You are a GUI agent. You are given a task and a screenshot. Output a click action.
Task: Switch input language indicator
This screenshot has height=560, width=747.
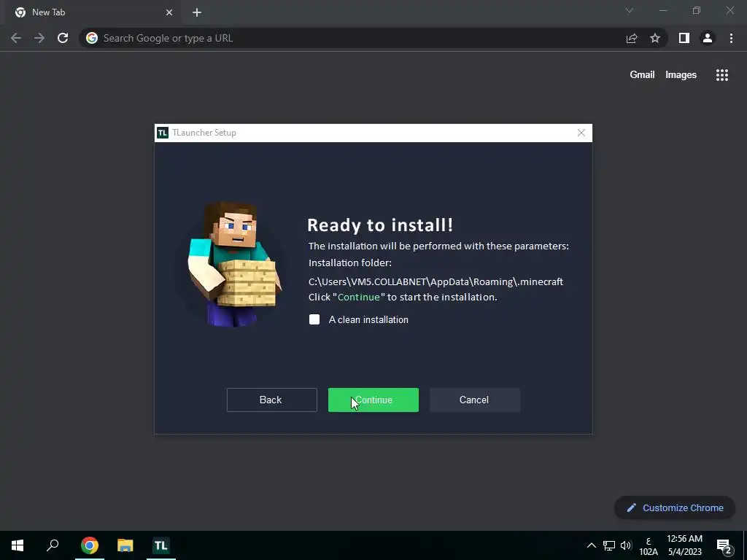click(649, 546)
